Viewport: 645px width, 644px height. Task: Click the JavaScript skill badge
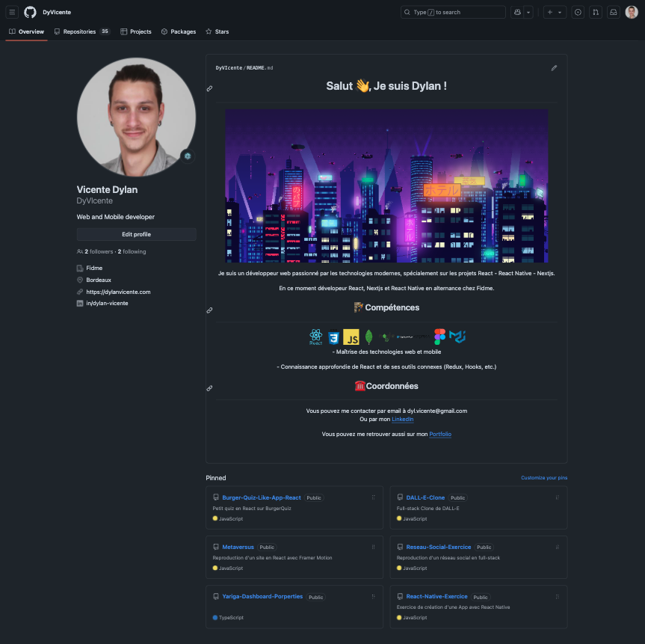tap(352, 337)
